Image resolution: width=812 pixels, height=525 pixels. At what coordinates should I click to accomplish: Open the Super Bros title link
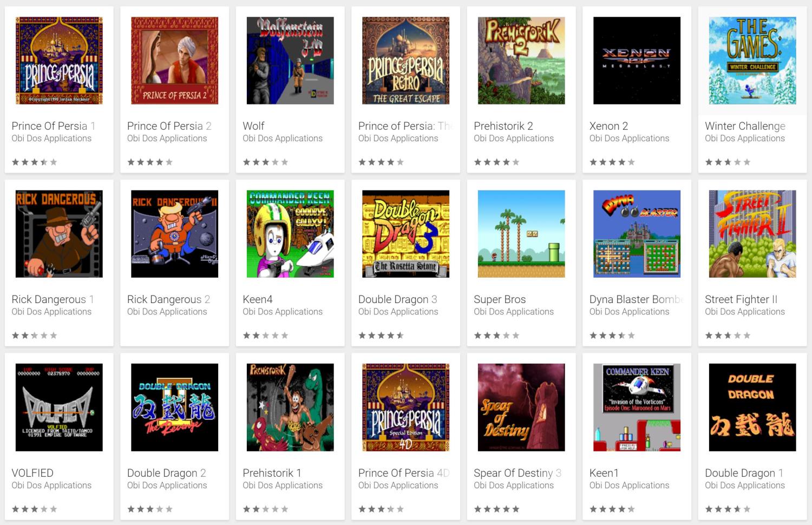(x=500, y=299)
